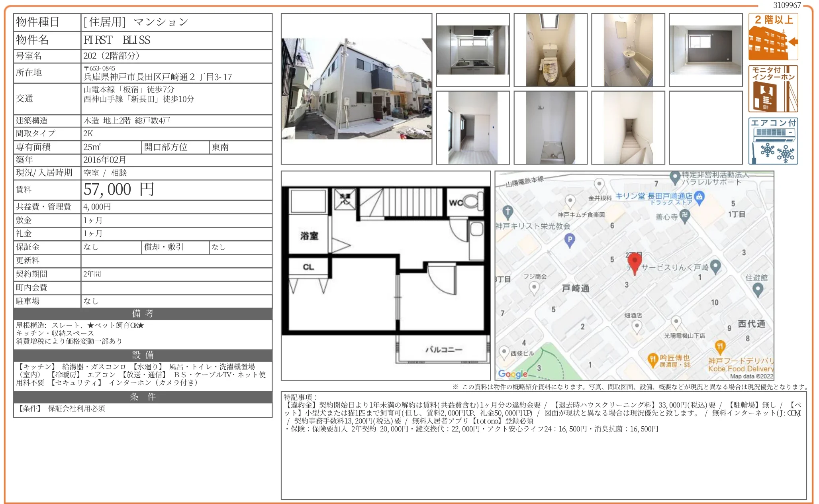Open the kitchen photo thumbnail
The width and height of the screenshot is (819, 504).
click(472, 50)
